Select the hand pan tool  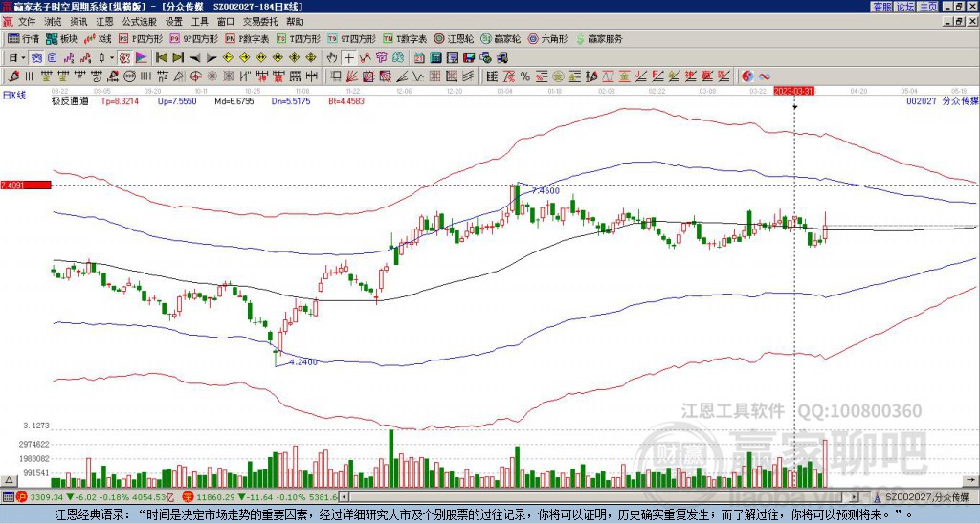332,58
